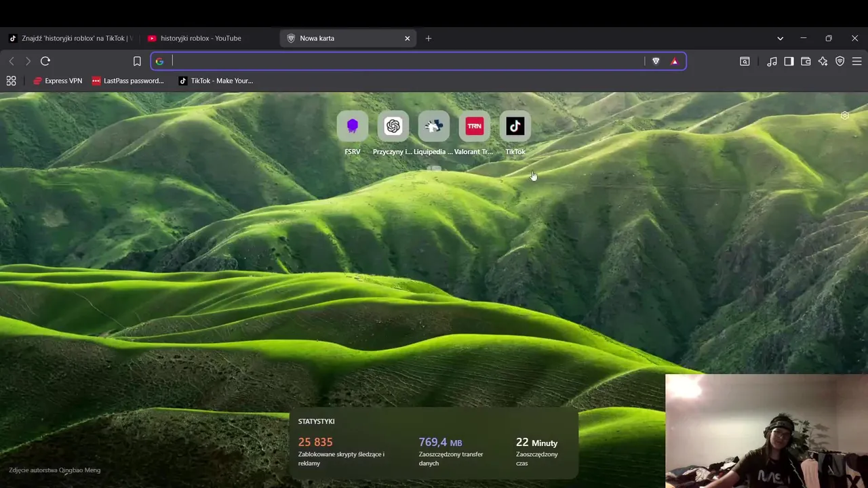
Task: Open LastPass password bookmark
Action: [128, 81]
